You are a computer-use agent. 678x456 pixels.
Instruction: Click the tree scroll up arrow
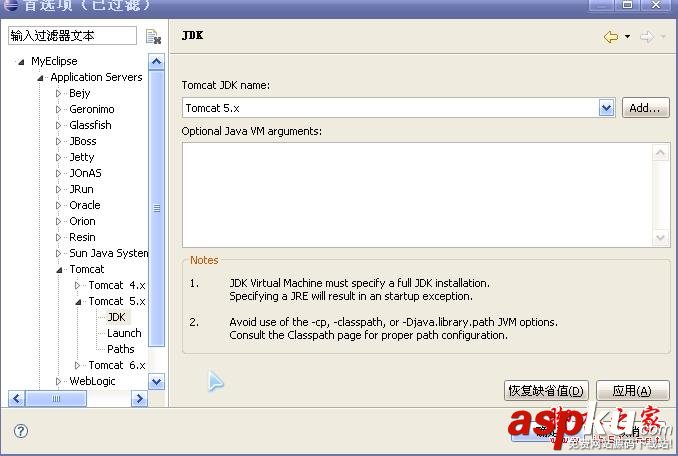click(157, 62)
